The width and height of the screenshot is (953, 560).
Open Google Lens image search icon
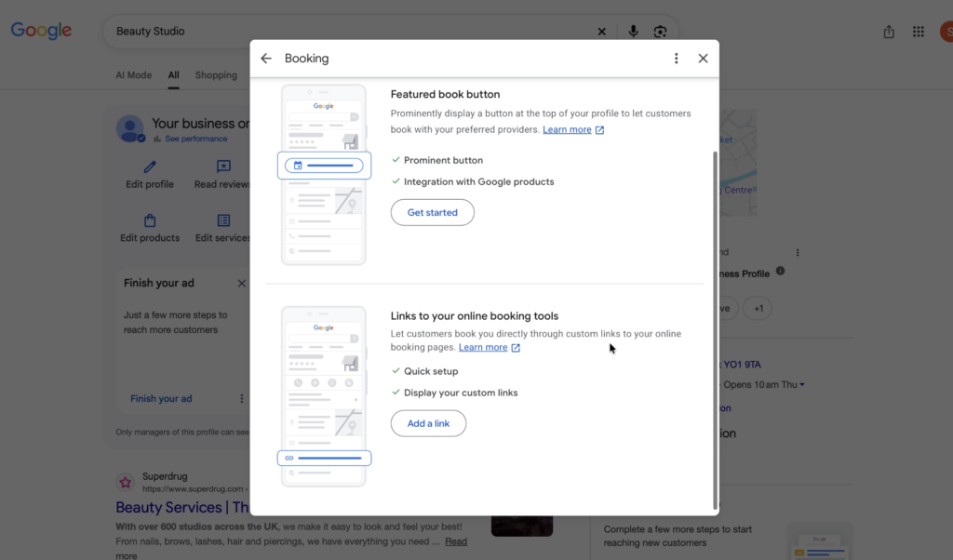tap(660, 32)
